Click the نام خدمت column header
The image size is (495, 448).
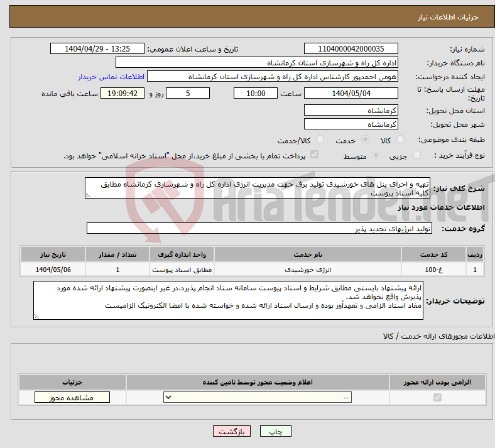pos(308,254)
